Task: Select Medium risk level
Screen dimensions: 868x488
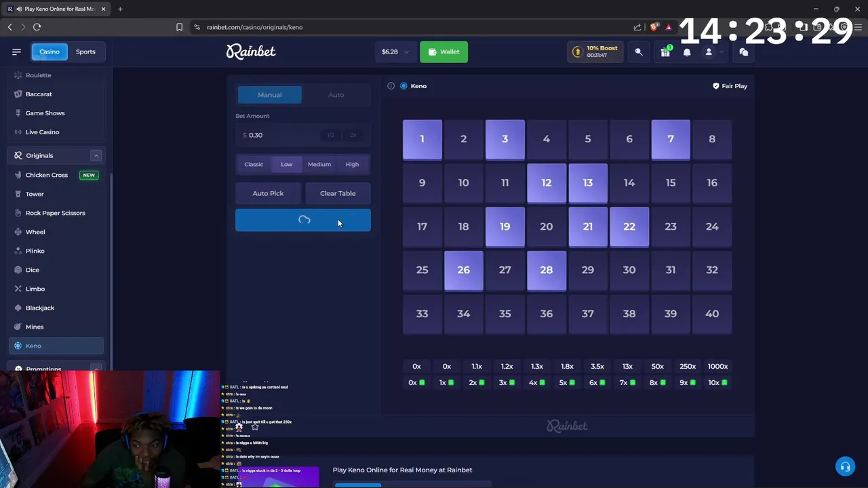Action: coord(319,164)
